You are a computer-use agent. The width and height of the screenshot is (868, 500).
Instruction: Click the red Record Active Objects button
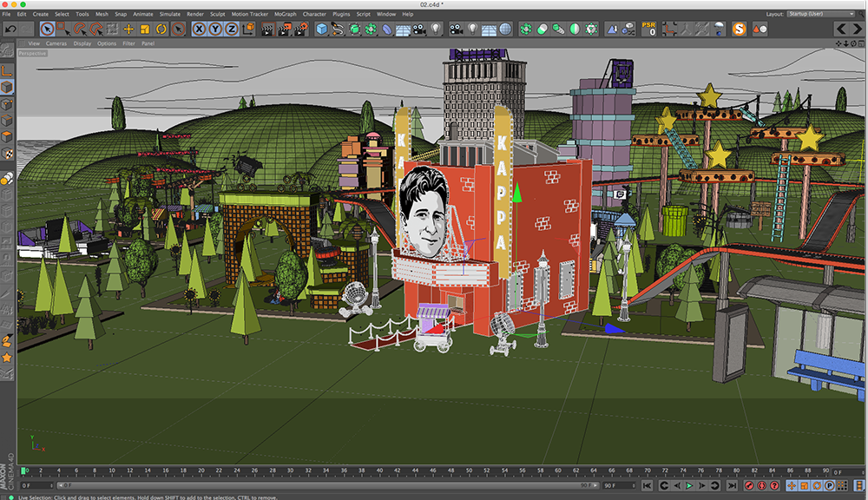[x=749, y=485]
